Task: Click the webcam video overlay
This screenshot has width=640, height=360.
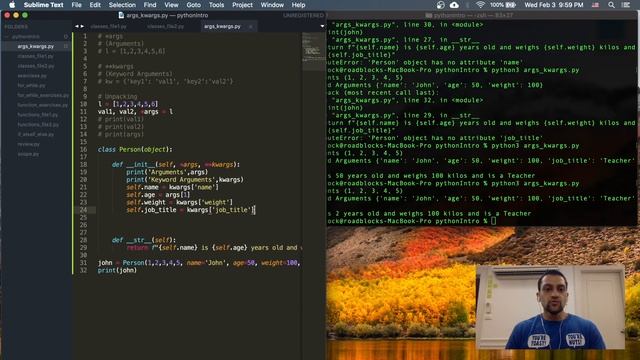Action: tap(550, 307)
